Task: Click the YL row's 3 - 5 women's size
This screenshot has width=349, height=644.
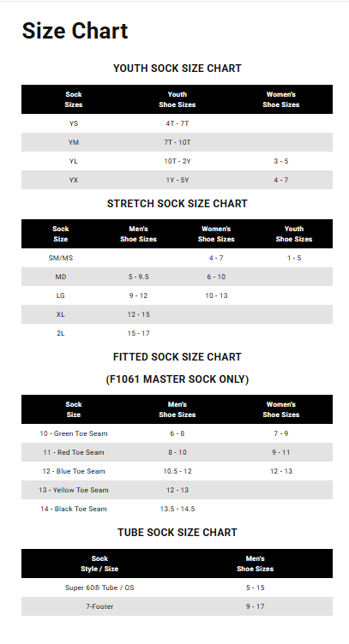Action: tap(280, 161)
